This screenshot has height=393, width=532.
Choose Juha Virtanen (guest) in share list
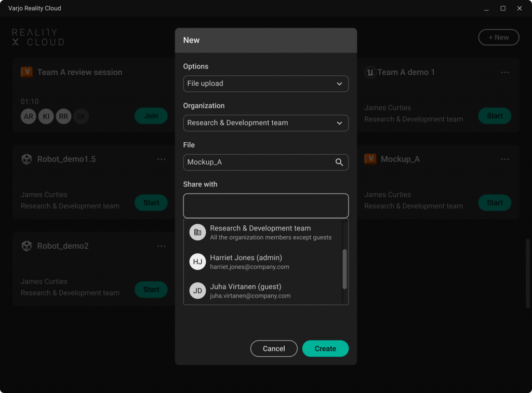click(x=270, y=291)
